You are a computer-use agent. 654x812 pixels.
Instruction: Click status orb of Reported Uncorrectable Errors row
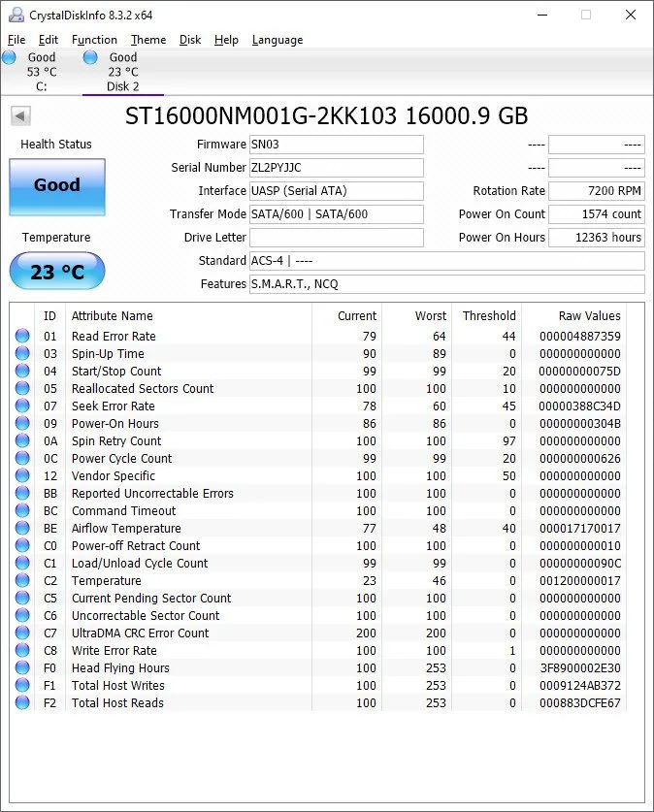click(x=22, y=493)
